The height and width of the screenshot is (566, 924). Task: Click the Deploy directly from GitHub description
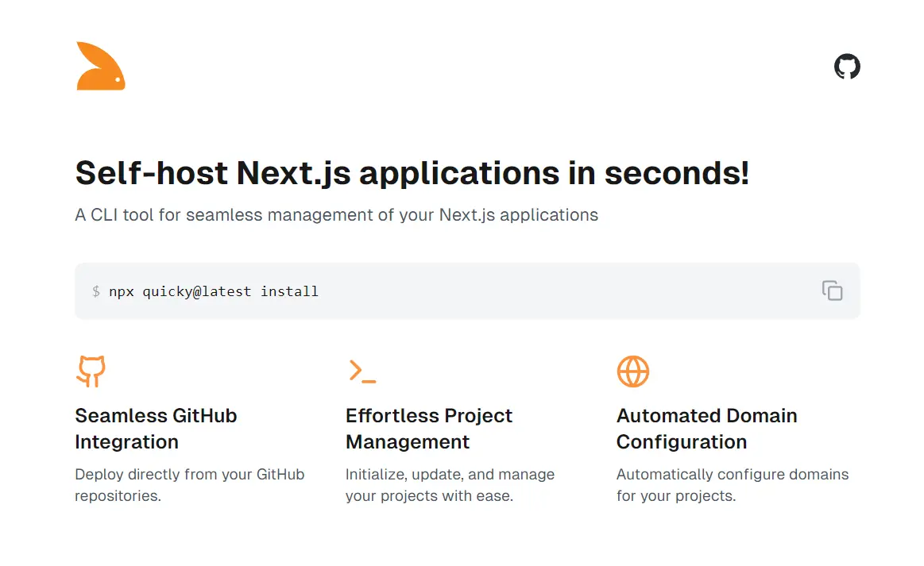(x=189, y=484)
